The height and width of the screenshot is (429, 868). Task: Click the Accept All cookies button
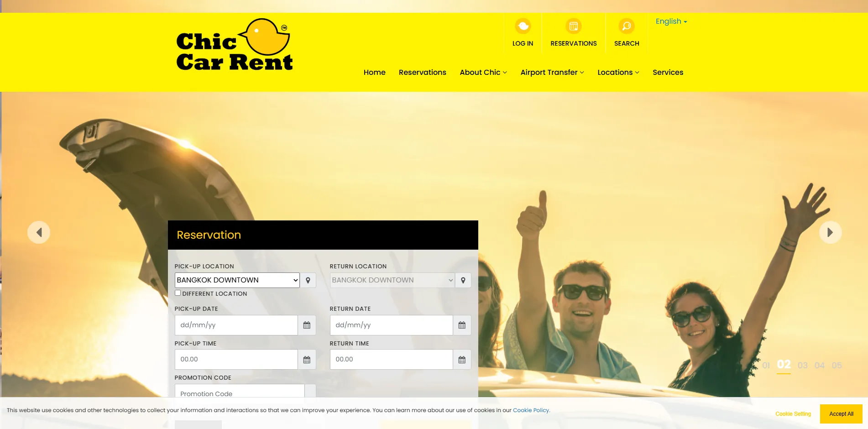point(841,414)
